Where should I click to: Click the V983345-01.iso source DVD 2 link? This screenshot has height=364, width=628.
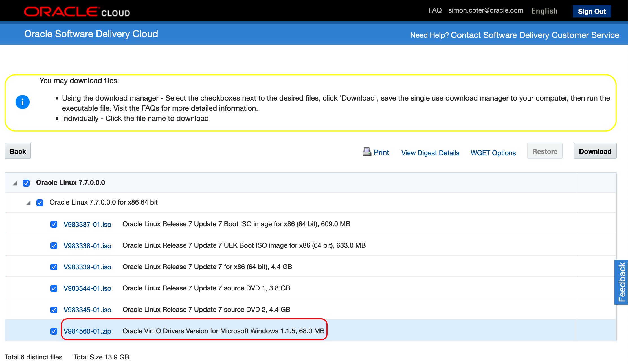tap(87, 310)
